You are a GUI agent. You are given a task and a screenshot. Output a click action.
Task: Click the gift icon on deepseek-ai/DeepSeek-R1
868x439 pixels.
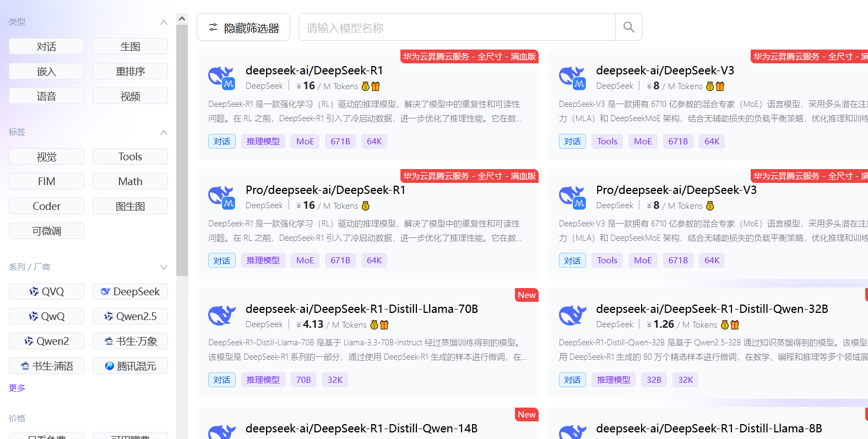[x=376, y=86]
